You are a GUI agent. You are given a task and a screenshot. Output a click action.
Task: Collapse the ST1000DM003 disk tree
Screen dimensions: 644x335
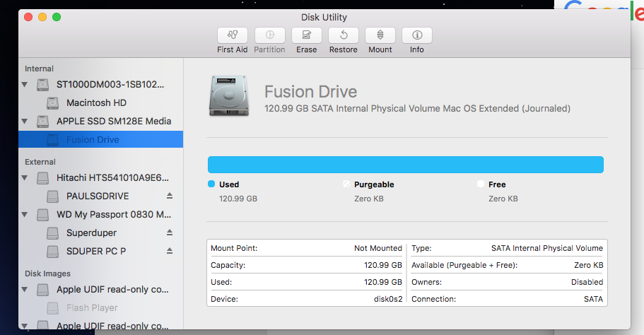click(x=25, y=85)
